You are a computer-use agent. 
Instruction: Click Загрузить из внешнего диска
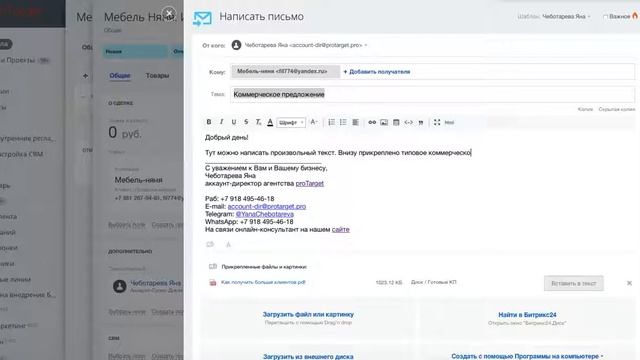(x=308, y=356)
